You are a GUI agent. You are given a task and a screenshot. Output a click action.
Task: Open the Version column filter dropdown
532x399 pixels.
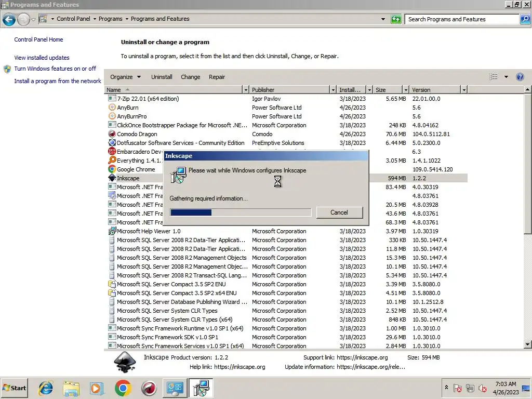coord(464,89)
